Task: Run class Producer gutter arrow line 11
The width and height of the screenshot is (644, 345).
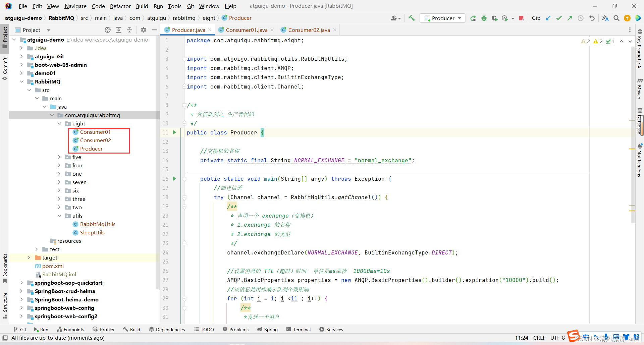Action: 174,132
